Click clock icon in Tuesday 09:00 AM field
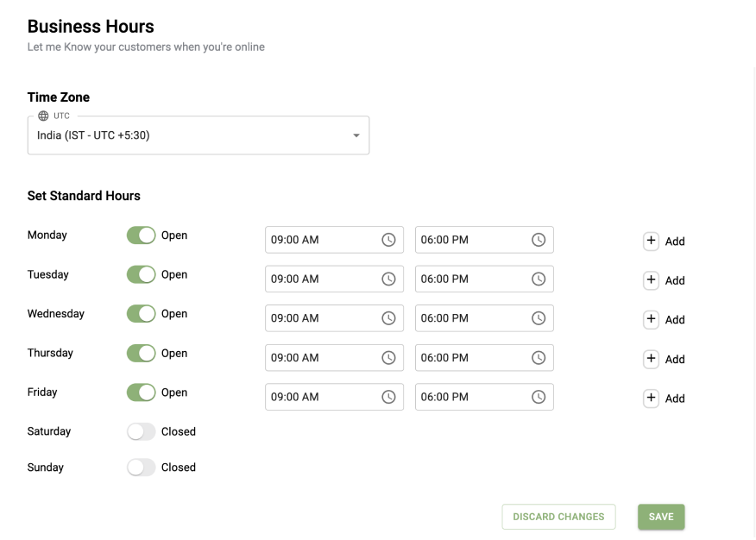 388,279
